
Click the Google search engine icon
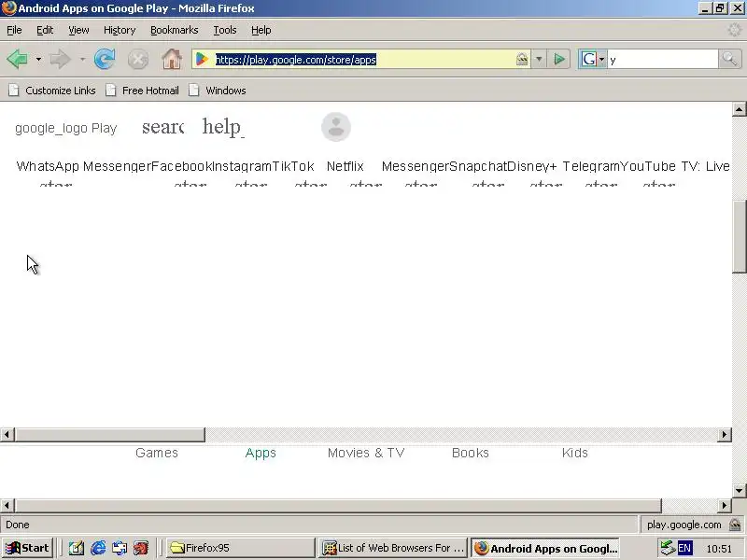point(589,60)
